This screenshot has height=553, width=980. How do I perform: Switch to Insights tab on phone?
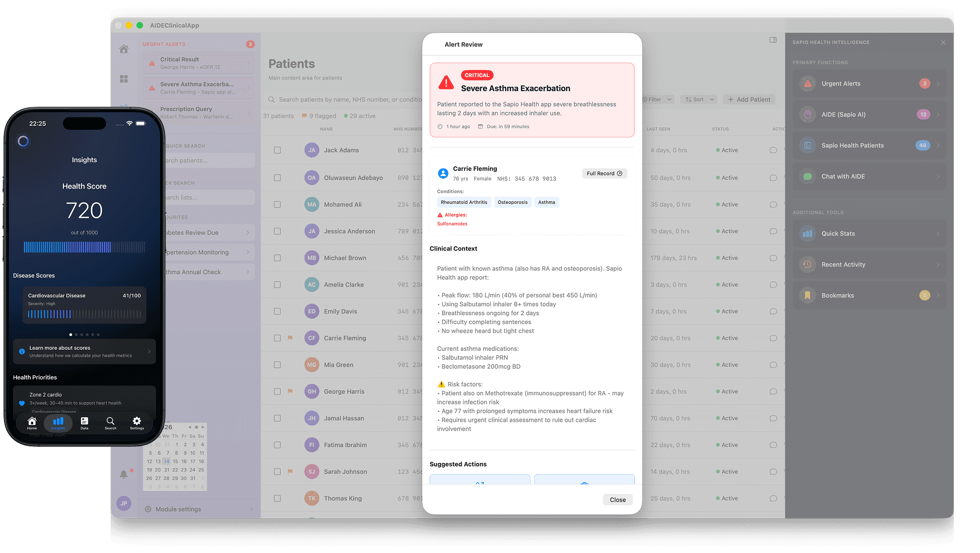pos(58,423)
